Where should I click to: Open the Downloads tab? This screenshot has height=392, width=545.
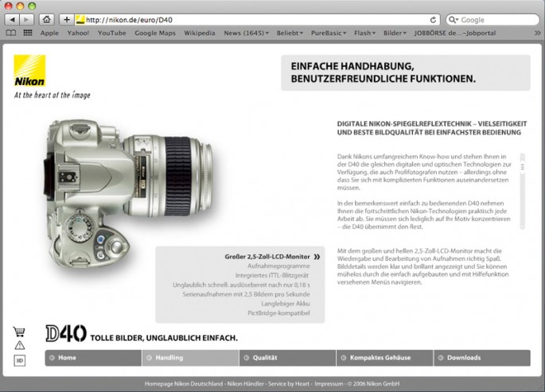tap(482, 358)
